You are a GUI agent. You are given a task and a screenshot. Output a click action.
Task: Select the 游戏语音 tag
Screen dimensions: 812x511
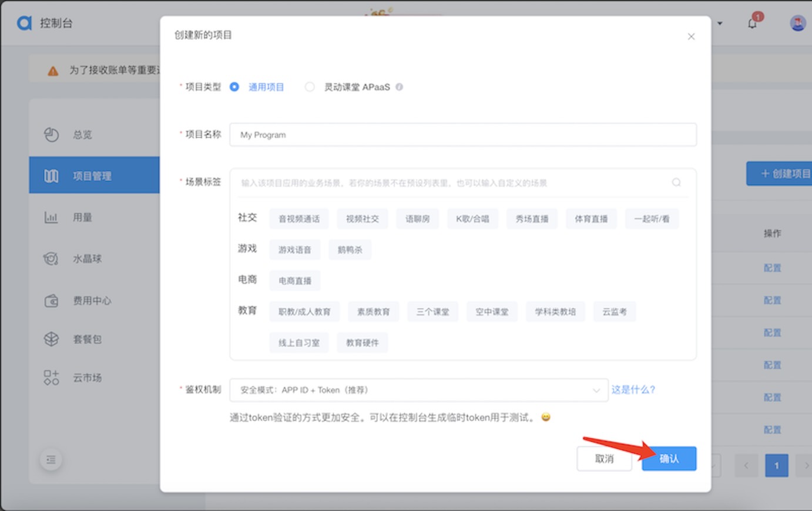coord(295,250)
